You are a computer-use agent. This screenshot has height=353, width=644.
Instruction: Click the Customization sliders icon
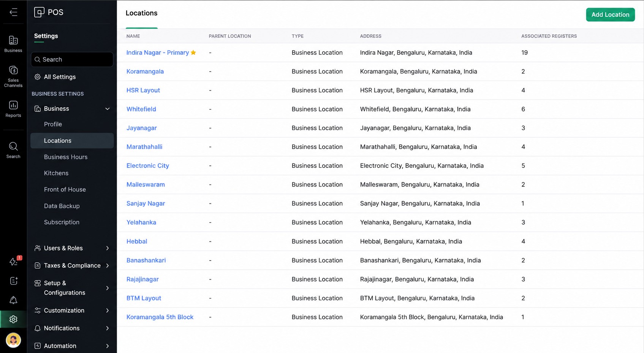coord(37,310)
